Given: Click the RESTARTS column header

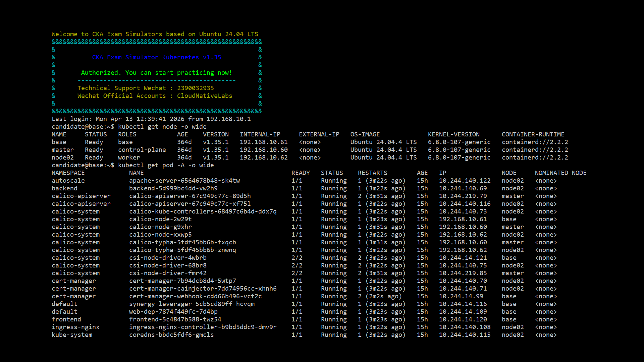Looking at the screenshot, I should coord(372,173).
